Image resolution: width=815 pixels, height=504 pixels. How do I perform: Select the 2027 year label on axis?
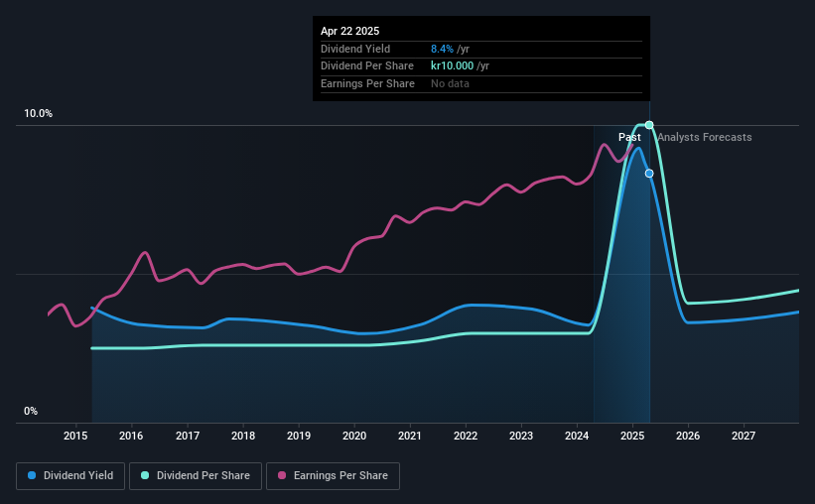pyautogui.click(x=744, y=436)
